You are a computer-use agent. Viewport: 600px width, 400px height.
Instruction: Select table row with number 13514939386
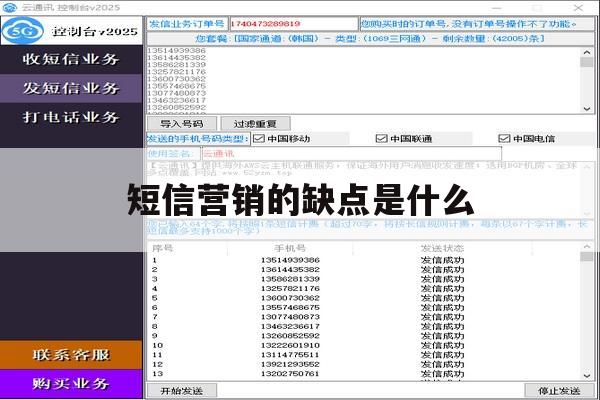tap(364, 260)
